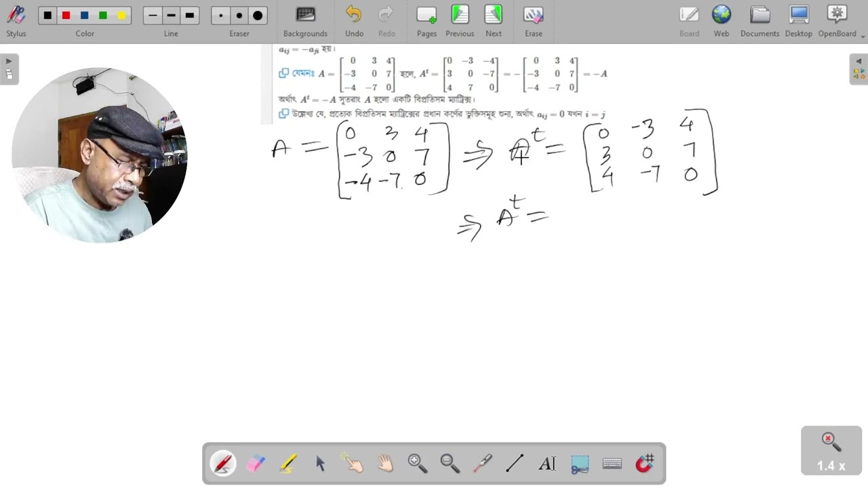Screen dimensions: 868x488
Task: Pick the red color swatch
Action: pyautogui.click(x=66, y=16)
